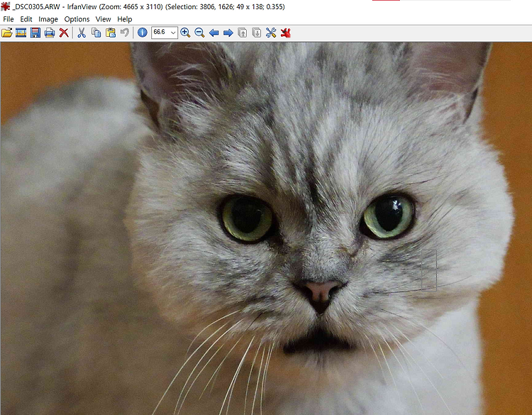Open the View menu

coord(103,19)
